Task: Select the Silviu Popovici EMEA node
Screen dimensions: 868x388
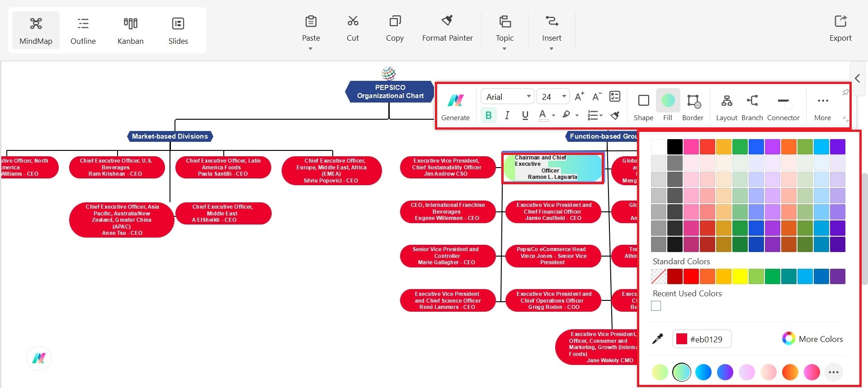Action: click(332, 170)
